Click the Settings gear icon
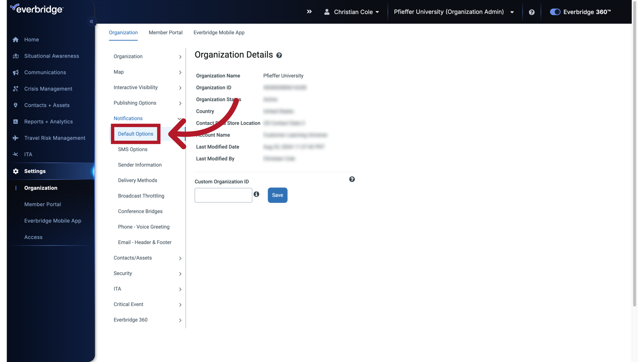 click(15, 171)
